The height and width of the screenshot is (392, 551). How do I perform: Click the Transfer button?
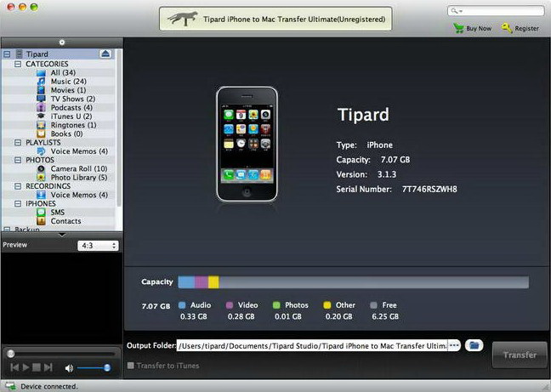click(x=520, y=355)
